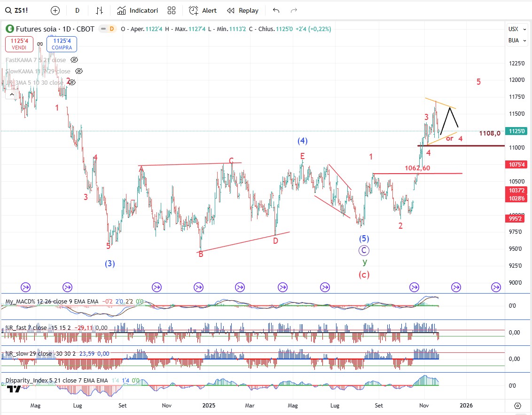Open the bar chart style menu
This screenshot has width=532, height=415.
(99, 10)
